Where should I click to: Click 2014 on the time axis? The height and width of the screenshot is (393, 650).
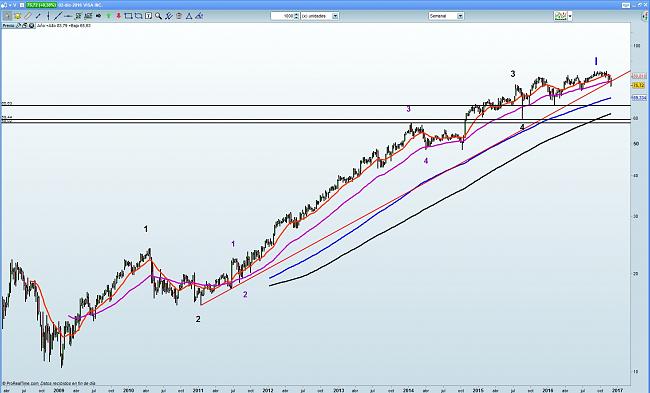tap(408, 390)
